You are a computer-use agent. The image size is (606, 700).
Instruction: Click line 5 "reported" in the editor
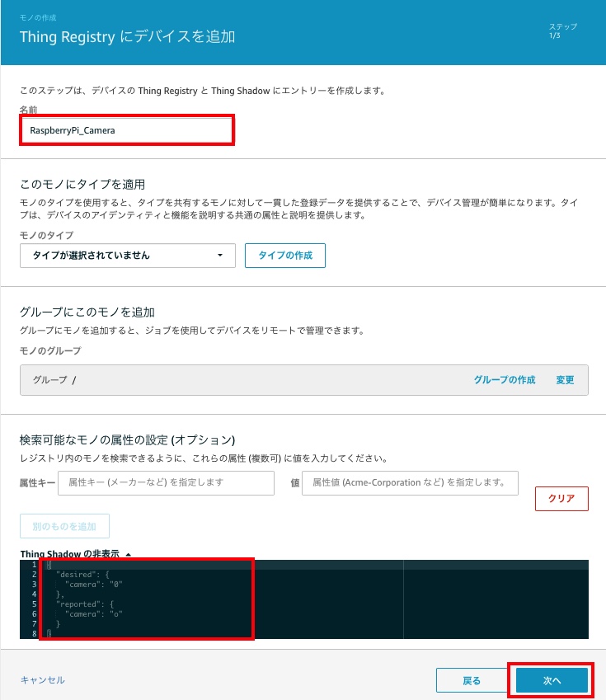click(x=85, y=604)
